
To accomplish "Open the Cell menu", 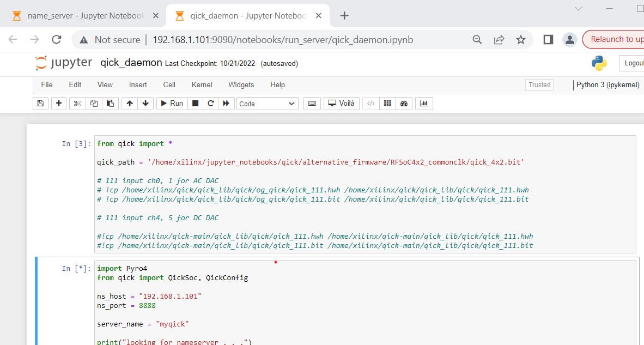I will coord(169,84).
